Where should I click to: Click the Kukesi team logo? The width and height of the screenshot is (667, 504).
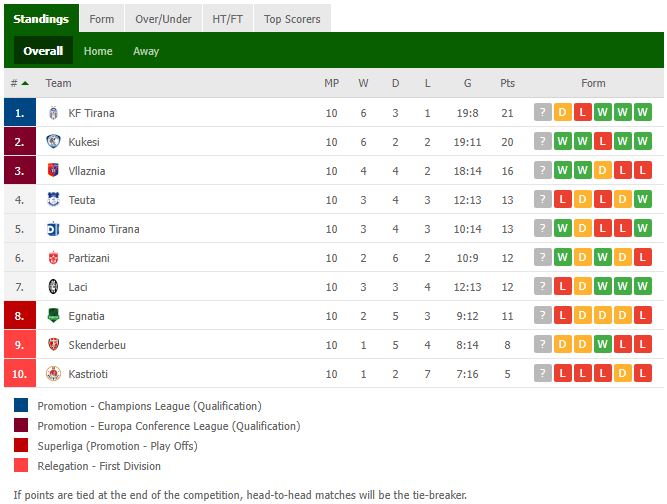(54, 142)
